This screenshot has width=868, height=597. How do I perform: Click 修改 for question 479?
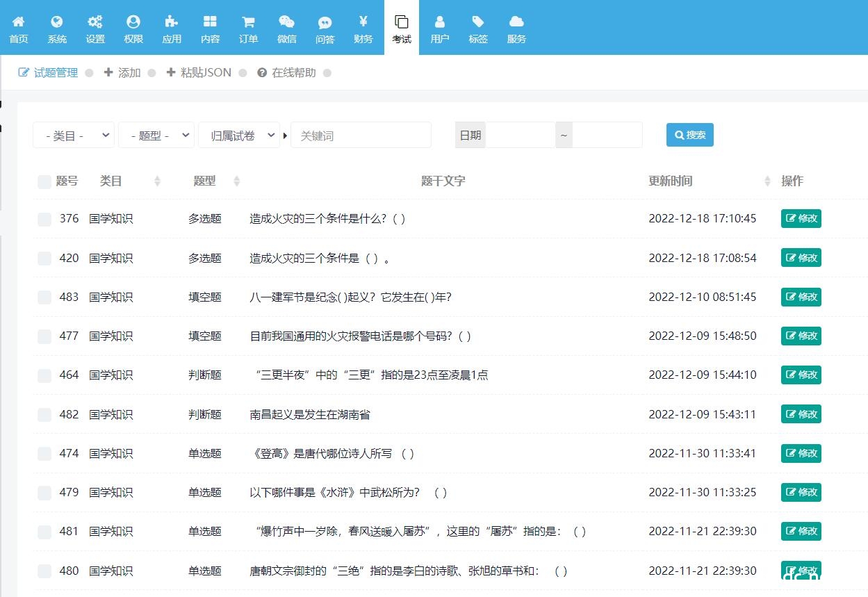[x=801, y=492]
